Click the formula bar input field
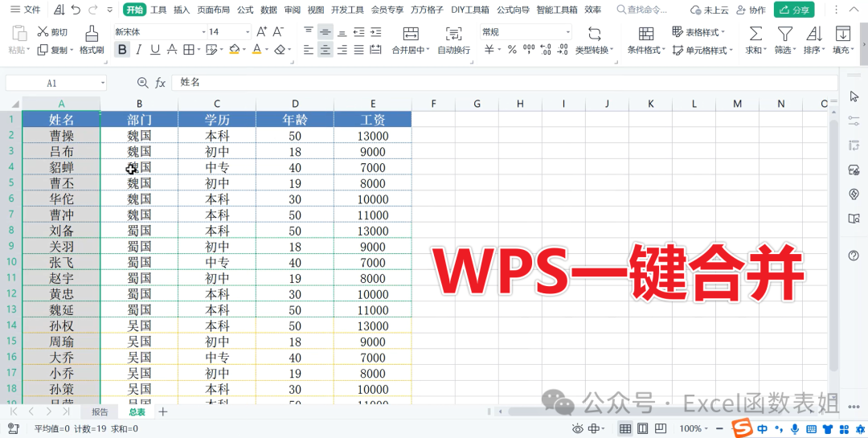 coord(498,83)
